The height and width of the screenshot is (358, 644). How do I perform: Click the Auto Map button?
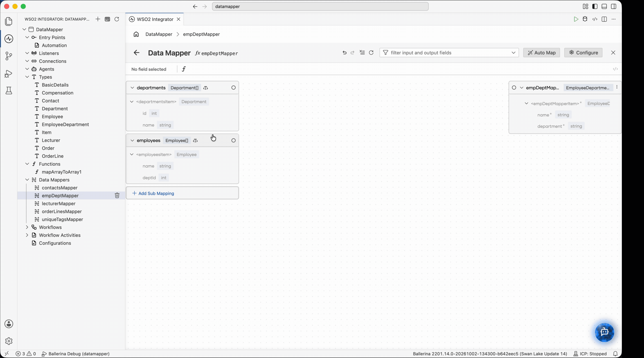coord(542,53)
